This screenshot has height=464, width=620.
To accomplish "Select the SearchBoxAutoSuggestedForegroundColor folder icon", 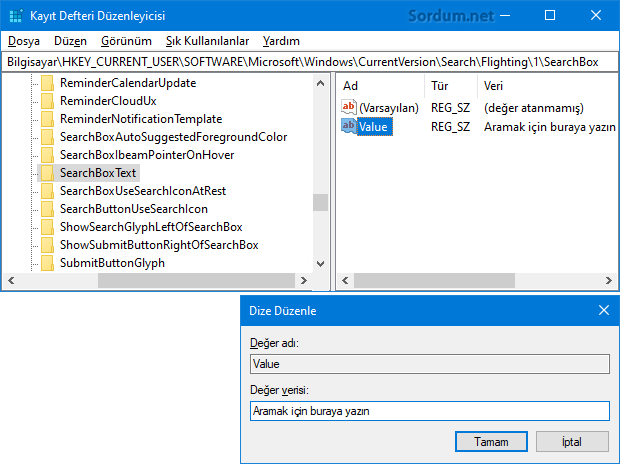I will 47,137.
